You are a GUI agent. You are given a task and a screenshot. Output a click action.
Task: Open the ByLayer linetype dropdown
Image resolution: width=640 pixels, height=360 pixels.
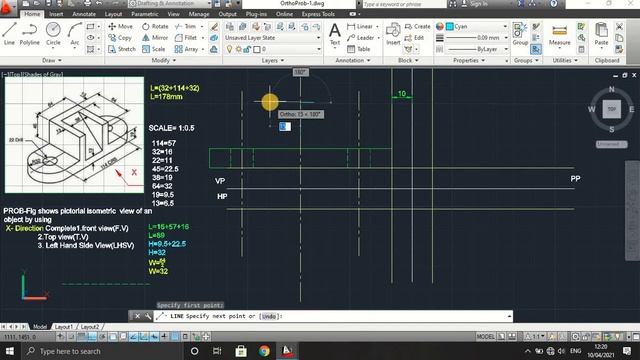click(476, 49)
